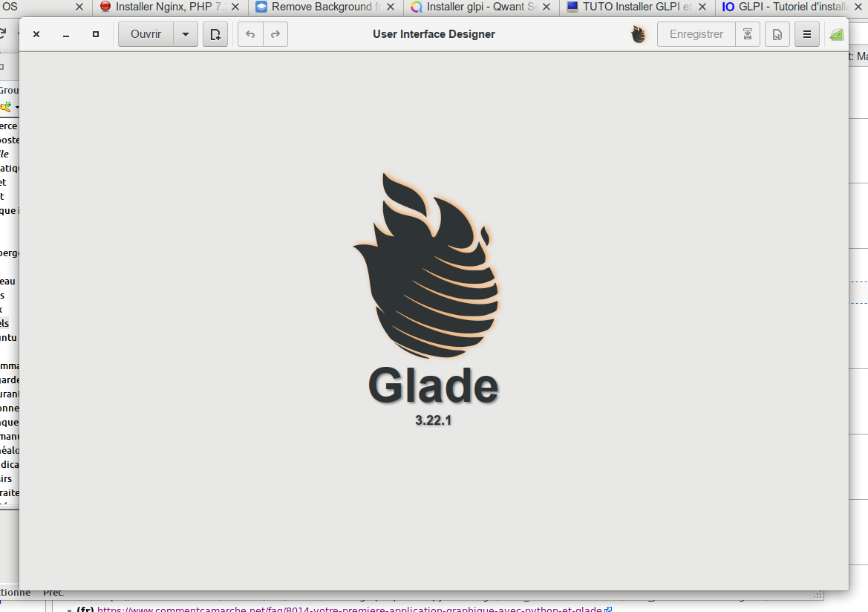Screen dimensions: 868x612
Task: Click the save-as icon right of Enregistrer
Action: pos(748,34)
